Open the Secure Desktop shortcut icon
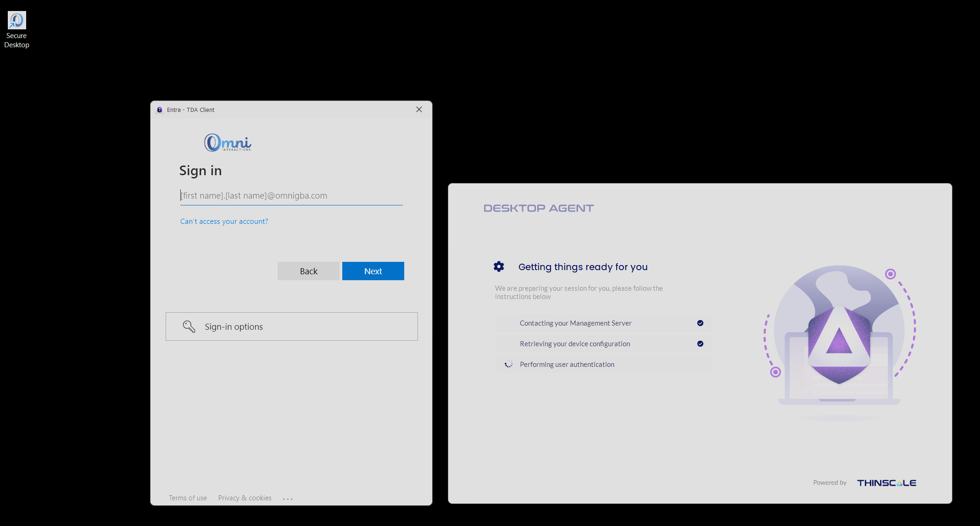Image resolution: width=980 pixels, height=526 pixels. 17,21
